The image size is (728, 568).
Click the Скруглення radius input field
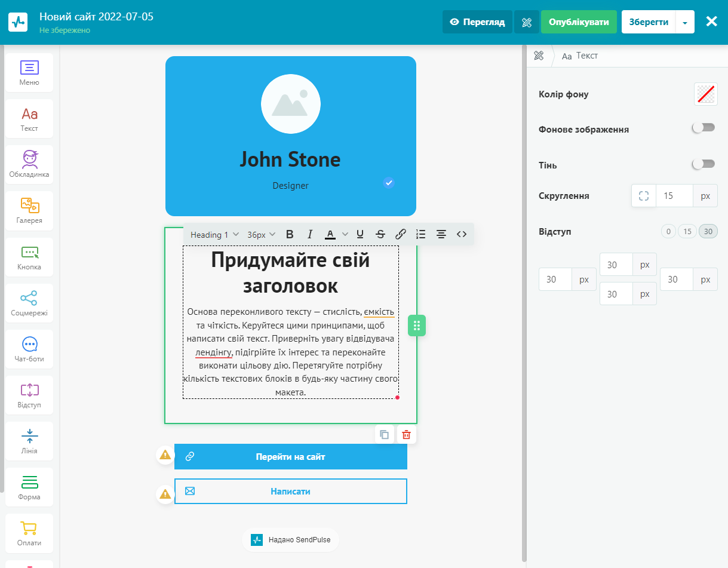click(x=674, y=196)
